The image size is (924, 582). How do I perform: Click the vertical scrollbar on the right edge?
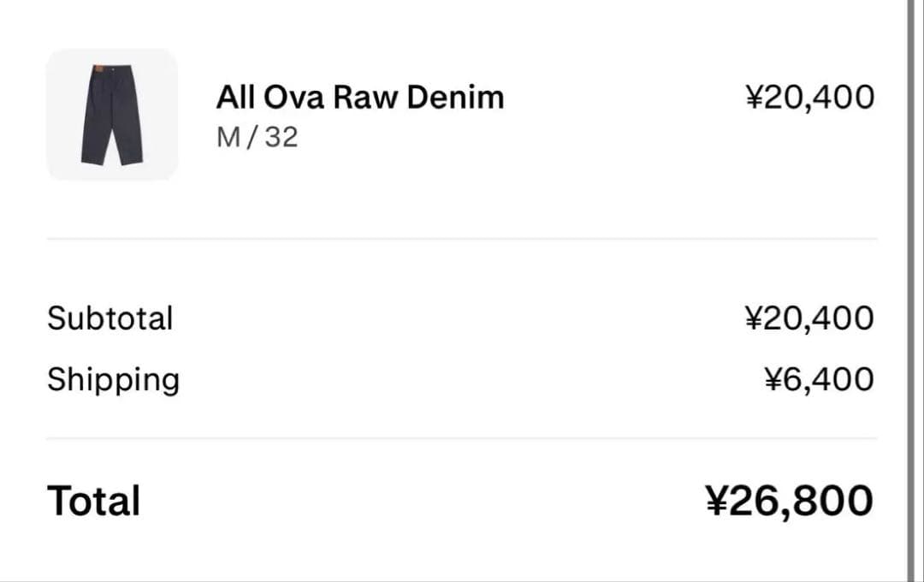tap(910, 291)
